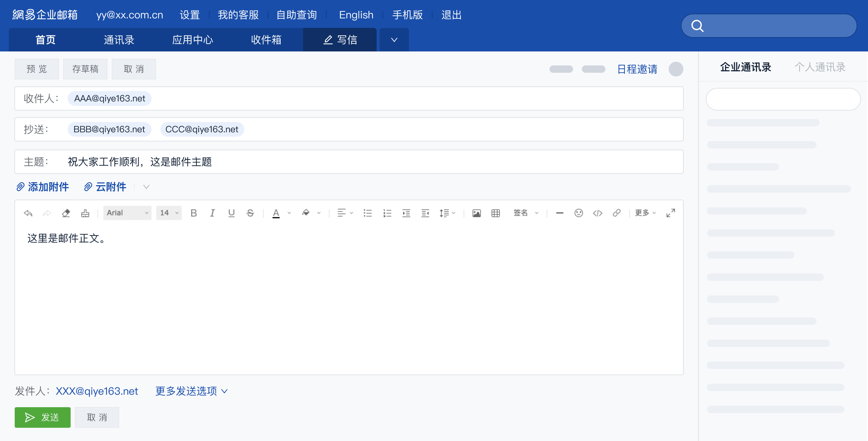Click the hyperlink chain icon

(617, 213)
